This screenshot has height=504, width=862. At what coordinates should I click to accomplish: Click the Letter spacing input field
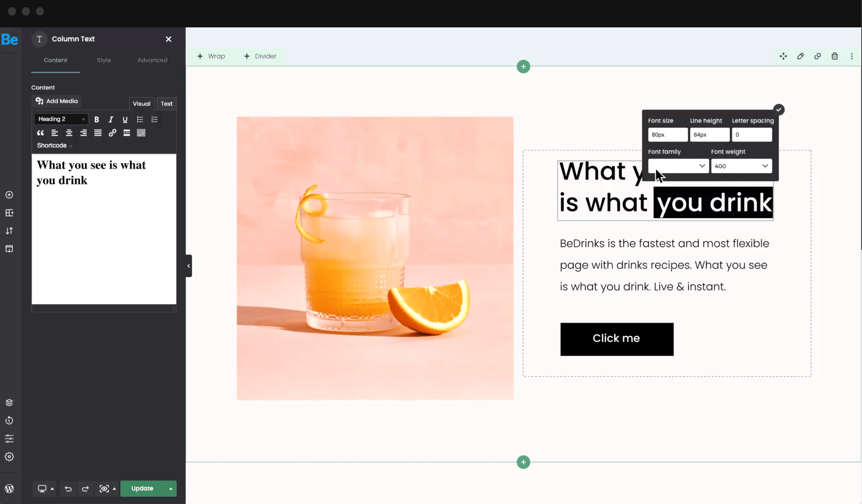tap(751, 134)
